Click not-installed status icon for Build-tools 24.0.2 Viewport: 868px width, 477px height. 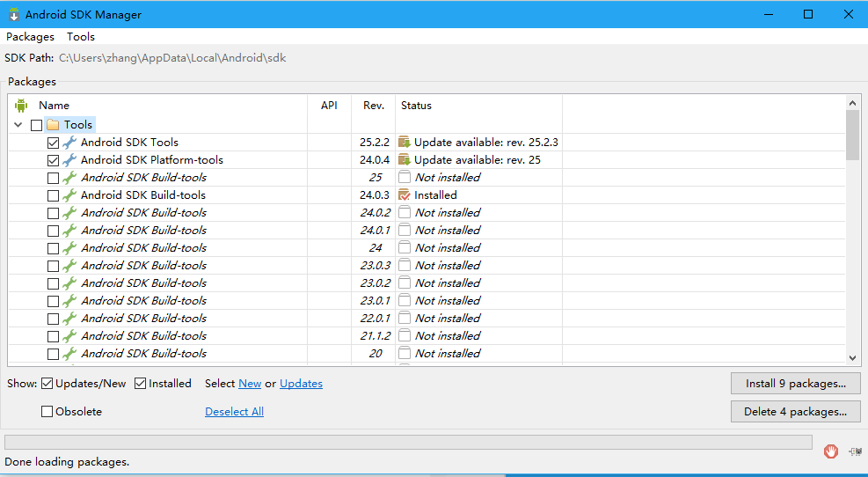tap(405, 213)
